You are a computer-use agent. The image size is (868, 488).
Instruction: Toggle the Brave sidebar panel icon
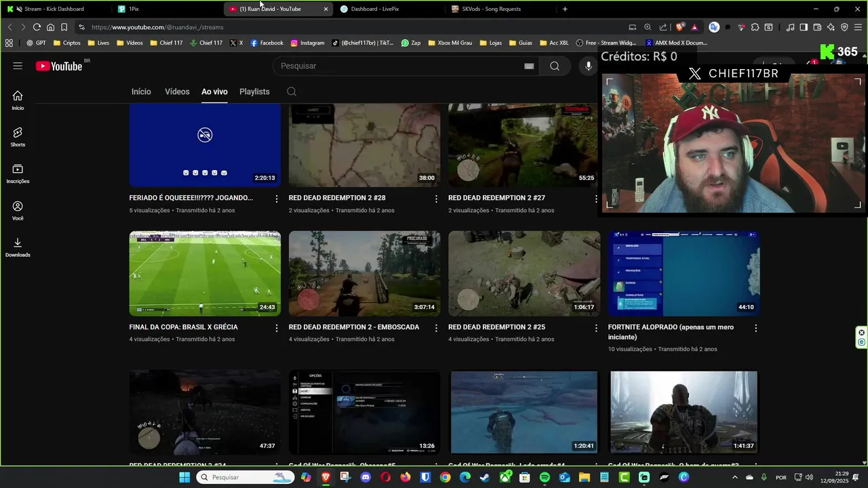(803, 27)
